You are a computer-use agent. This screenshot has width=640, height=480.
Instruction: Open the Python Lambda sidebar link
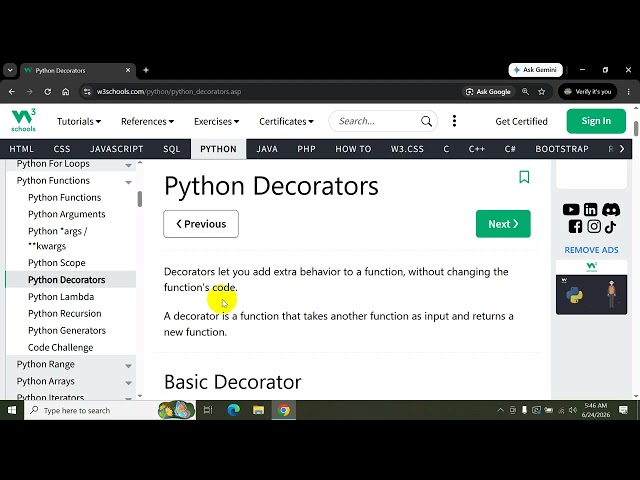click(61, 297)
